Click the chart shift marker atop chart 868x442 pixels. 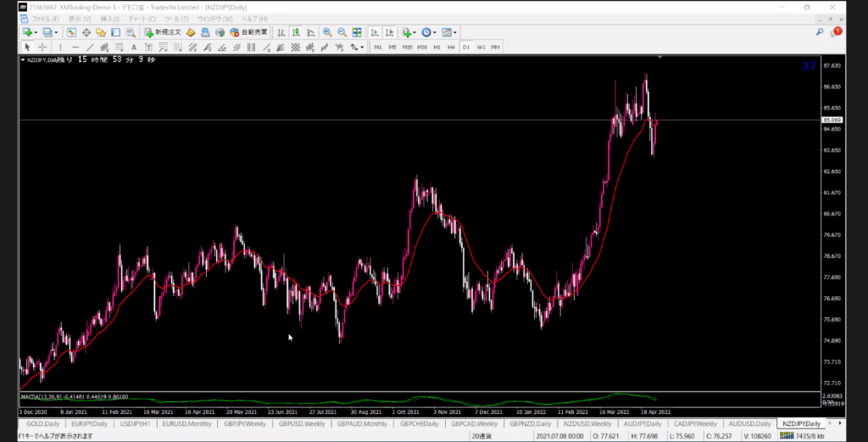659,57
